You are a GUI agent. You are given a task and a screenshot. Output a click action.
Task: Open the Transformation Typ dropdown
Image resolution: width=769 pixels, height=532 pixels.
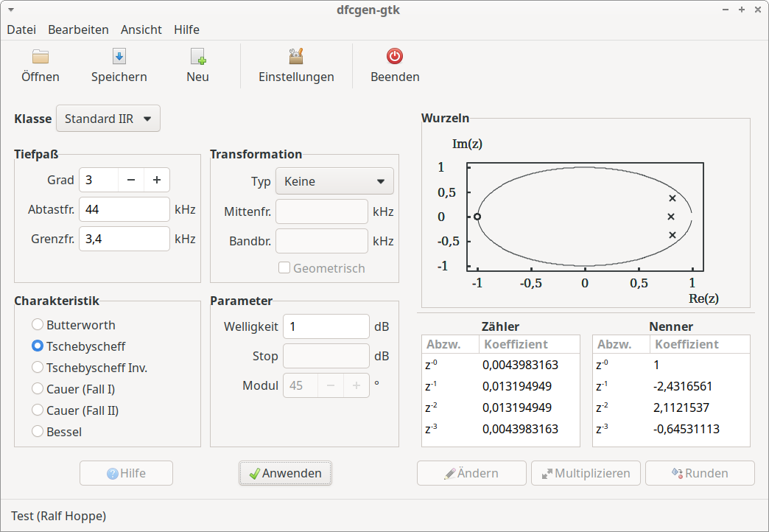point(334,181)
